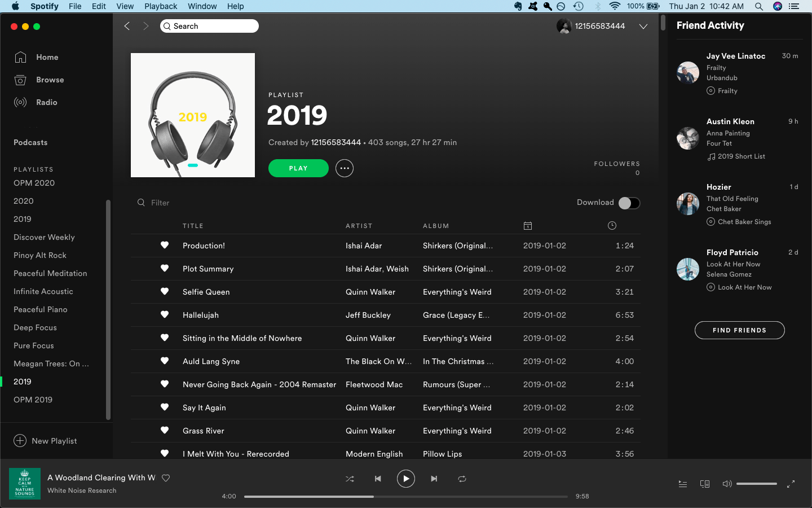Open the Grace (Legacy E... album link
Image resolution: width=812 pixels, height=508 pixels.
(456, 315)
